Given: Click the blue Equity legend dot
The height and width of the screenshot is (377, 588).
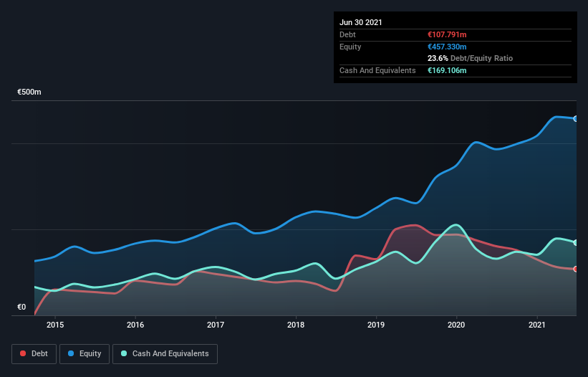Looking at the screenshot, I should (x=71, y=353).
